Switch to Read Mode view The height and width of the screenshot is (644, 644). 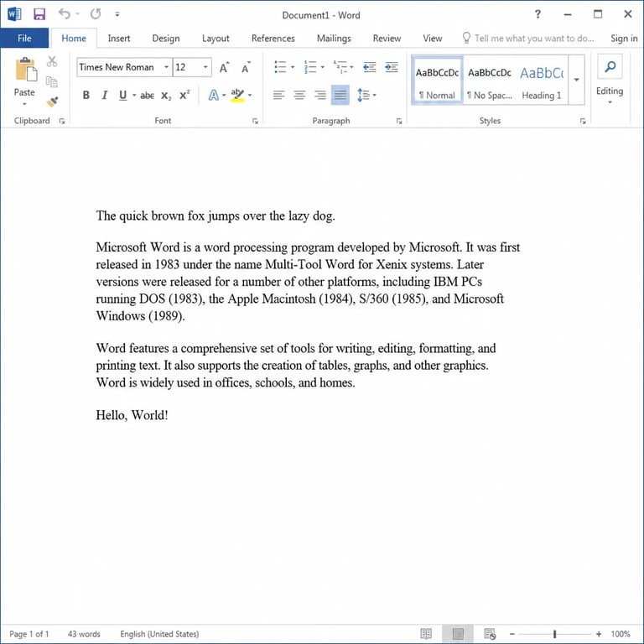(x=426, y=634)
